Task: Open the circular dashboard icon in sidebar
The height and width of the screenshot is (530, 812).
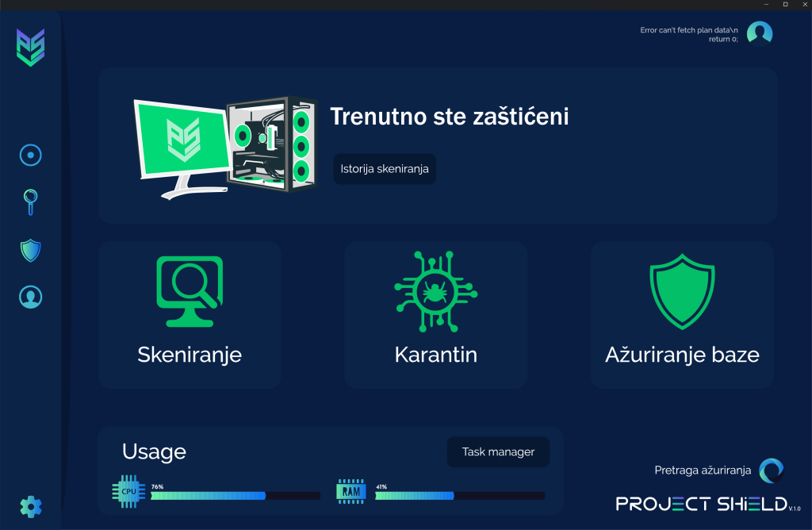Action: (x=30, y=155)
